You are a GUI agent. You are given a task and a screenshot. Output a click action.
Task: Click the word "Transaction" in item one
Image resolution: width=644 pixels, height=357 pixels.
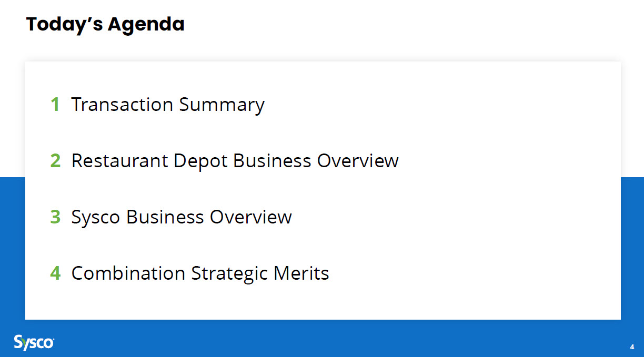click(122, 105)
